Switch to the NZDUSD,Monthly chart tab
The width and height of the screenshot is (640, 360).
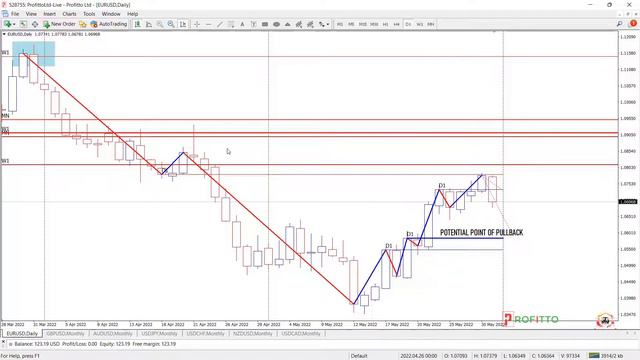253,334
